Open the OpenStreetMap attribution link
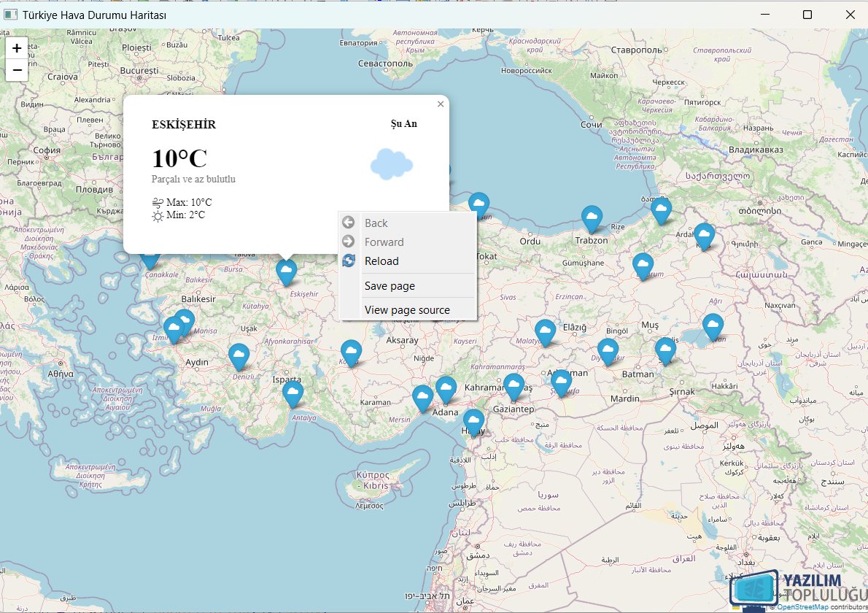 point(802,607)
